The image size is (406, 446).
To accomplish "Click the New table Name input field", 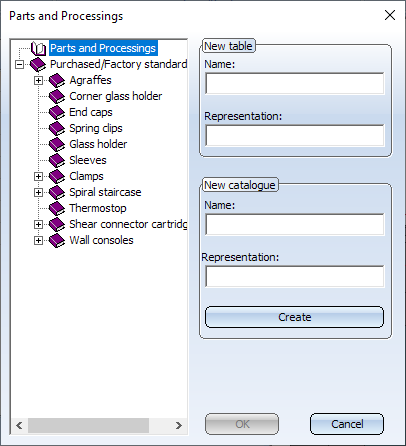I will pyautogui.click(x=295, y=83).
